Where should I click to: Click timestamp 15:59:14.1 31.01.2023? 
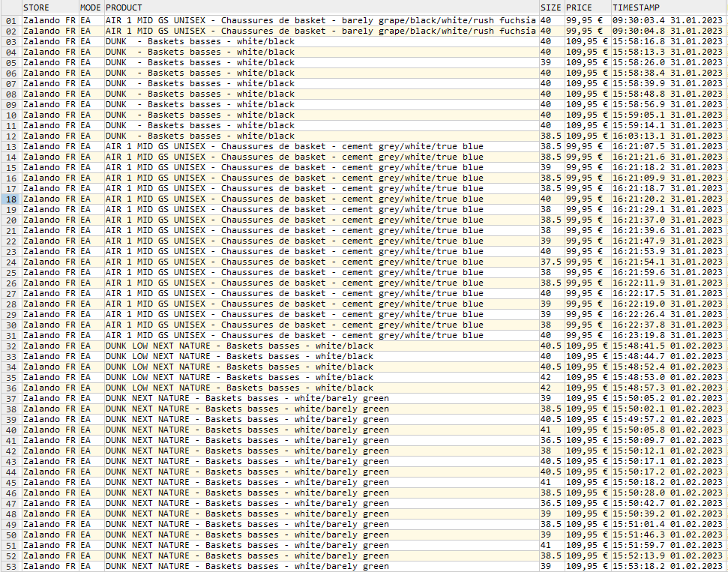(x=667, y=125)
